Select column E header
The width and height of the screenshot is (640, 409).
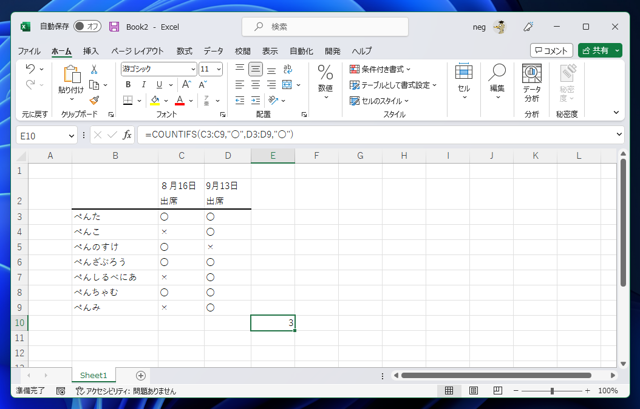tap(273, 156)
